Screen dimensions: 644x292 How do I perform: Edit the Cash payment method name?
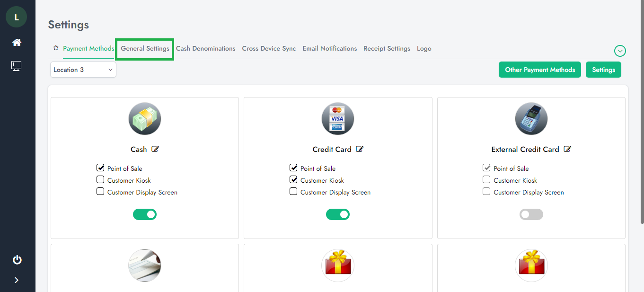(155, 149)
